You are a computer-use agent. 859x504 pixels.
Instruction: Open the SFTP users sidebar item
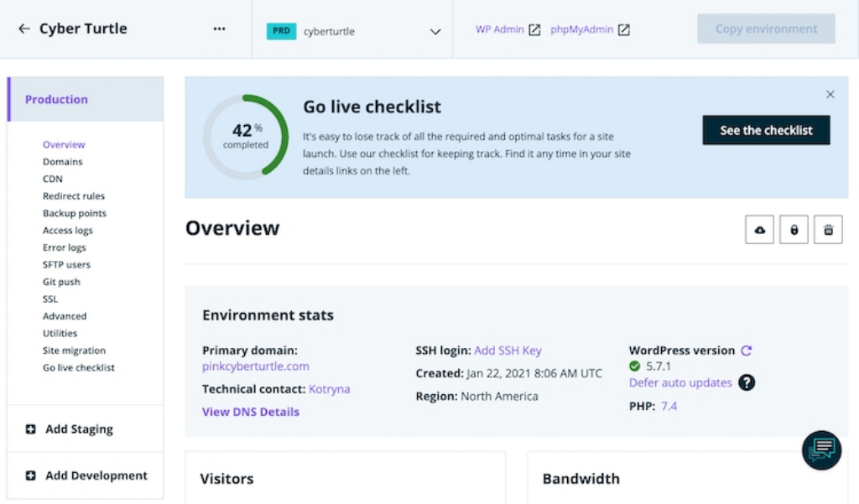[67, 265]
